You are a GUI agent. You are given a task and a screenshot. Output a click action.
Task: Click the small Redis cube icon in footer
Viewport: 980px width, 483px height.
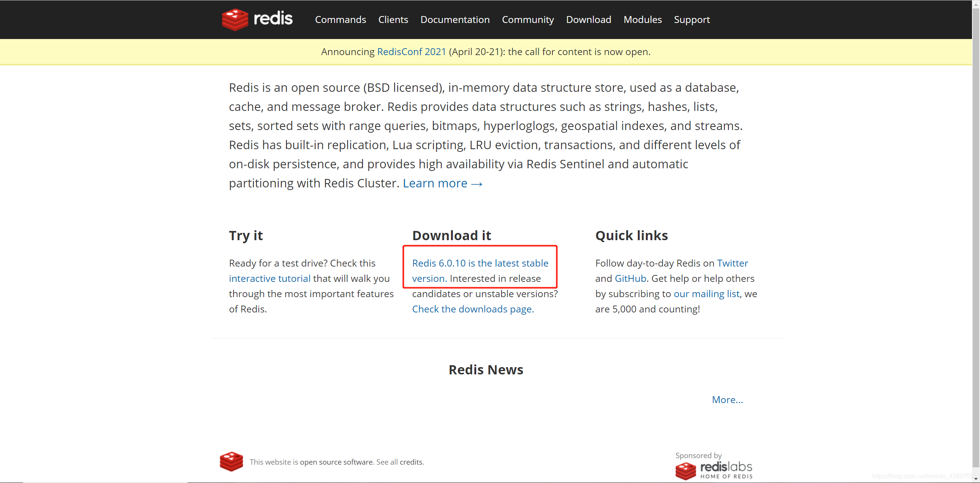(231, 462)
